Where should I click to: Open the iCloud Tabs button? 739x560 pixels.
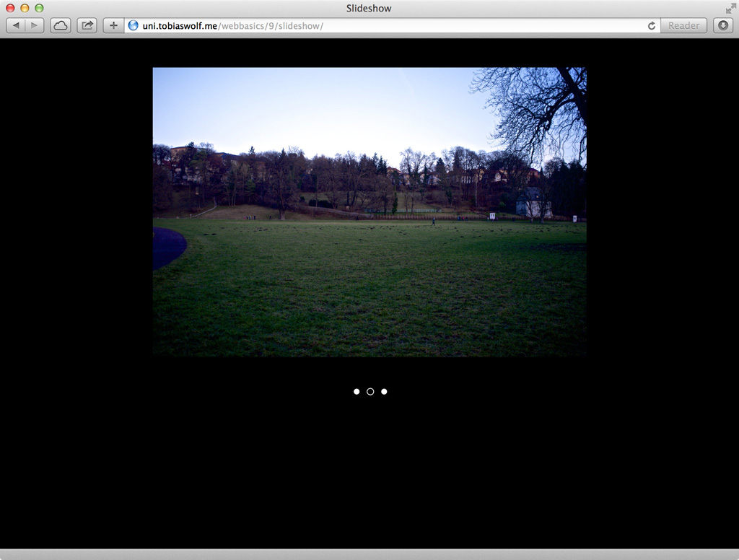point(61,25)
